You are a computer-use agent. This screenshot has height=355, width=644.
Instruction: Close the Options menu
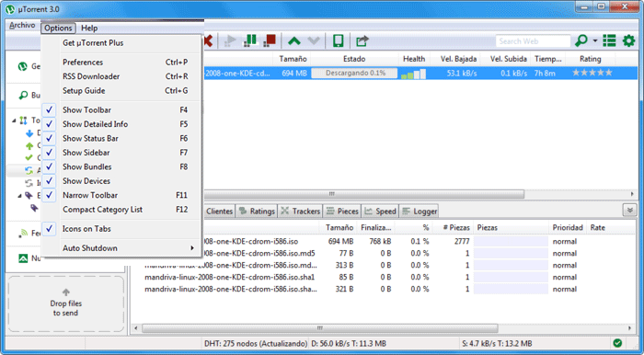pos(58,28)
